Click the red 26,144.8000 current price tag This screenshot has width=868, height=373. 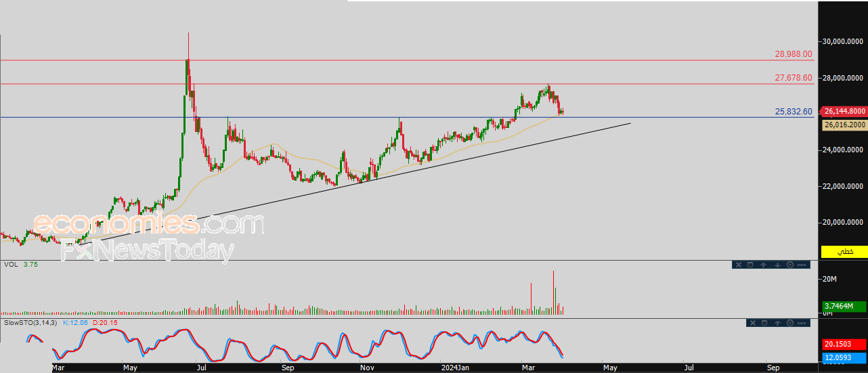[844, 111]
